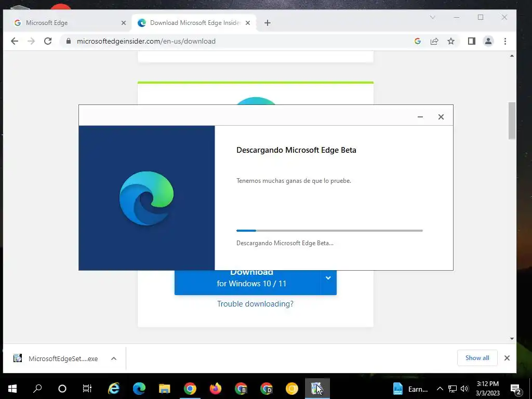
Task: Launch Firefox from the taskbar
Action: pos(216,389)
